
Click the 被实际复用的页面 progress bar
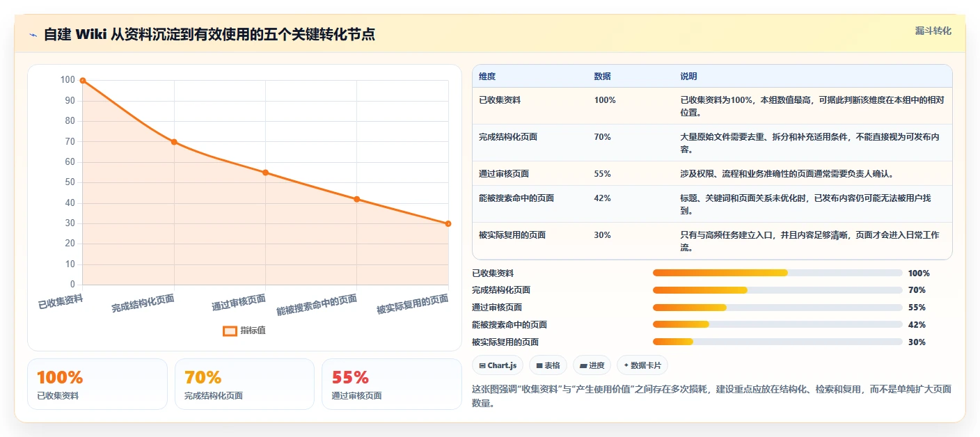pyautogui.click(x=777, y=342)
